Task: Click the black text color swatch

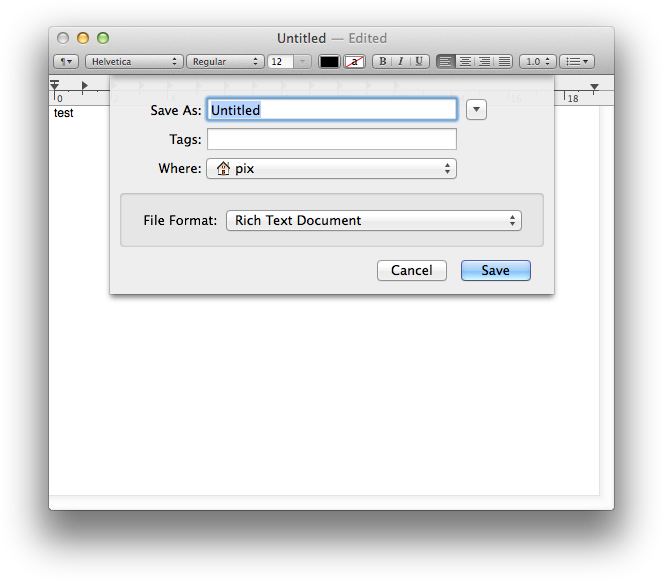Action: (329, 62)
